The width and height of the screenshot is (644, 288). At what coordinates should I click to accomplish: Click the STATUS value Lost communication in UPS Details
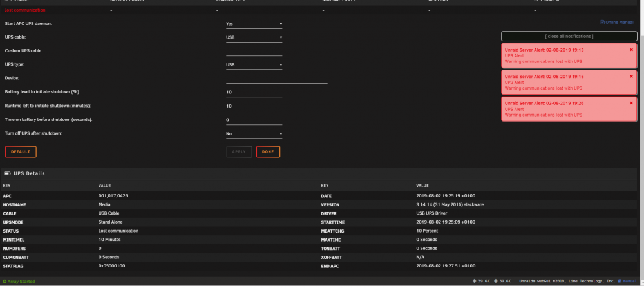[118, 231]
